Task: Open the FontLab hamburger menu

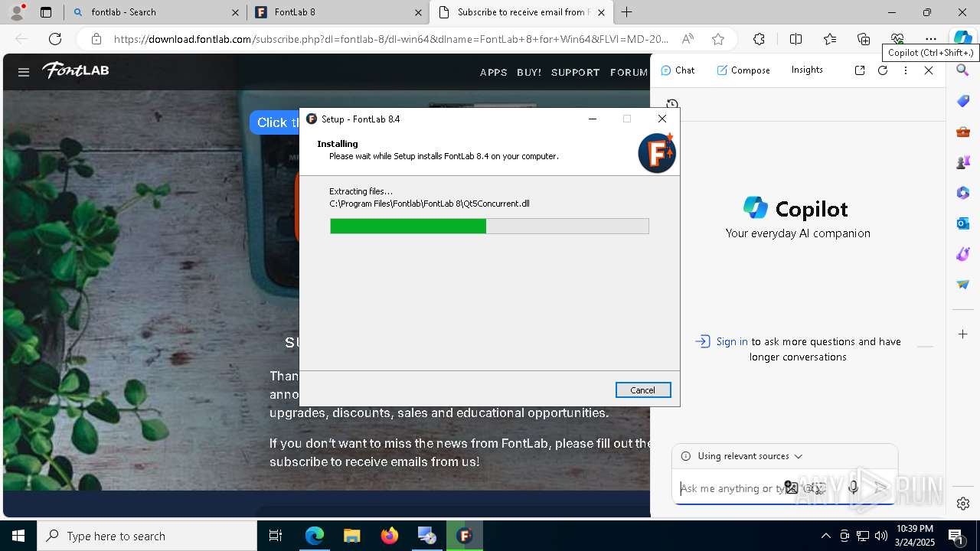Action: (x=24, y=72)
